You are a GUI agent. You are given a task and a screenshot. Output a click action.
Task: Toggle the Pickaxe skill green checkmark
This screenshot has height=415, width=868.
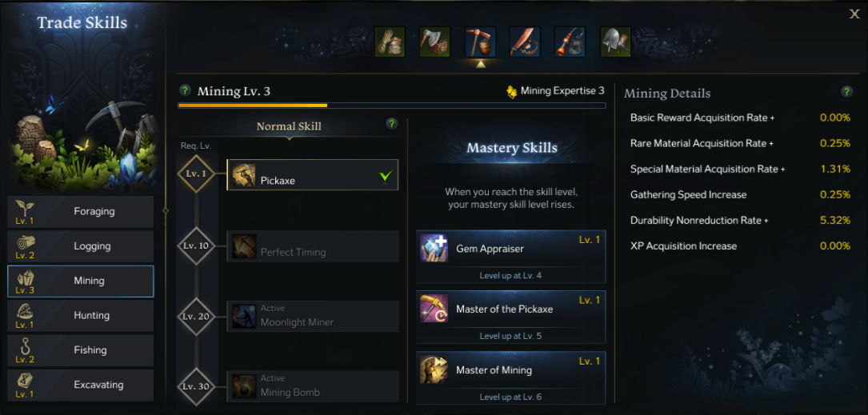pyautogui.click(x=386, y=176)
